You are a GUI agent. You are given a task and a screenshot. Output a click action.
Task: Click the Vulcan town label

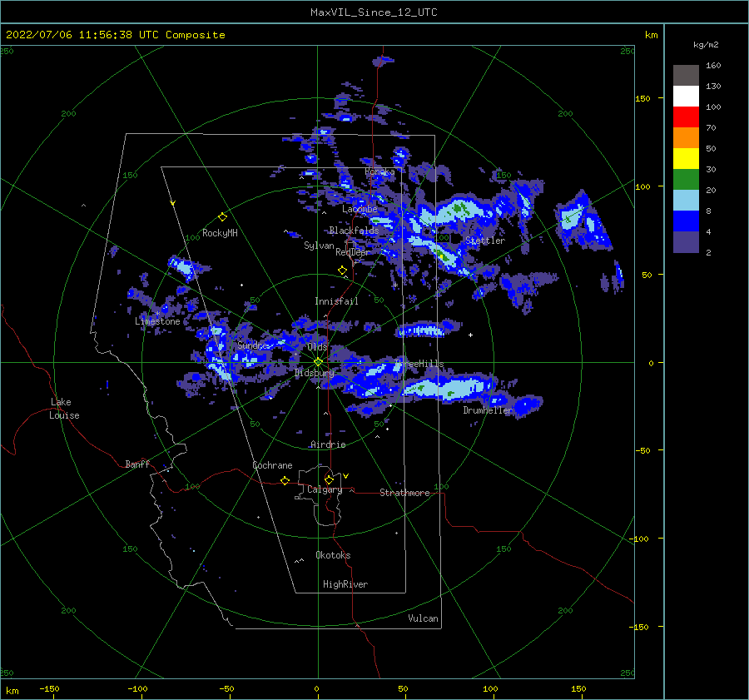point(423,618)
